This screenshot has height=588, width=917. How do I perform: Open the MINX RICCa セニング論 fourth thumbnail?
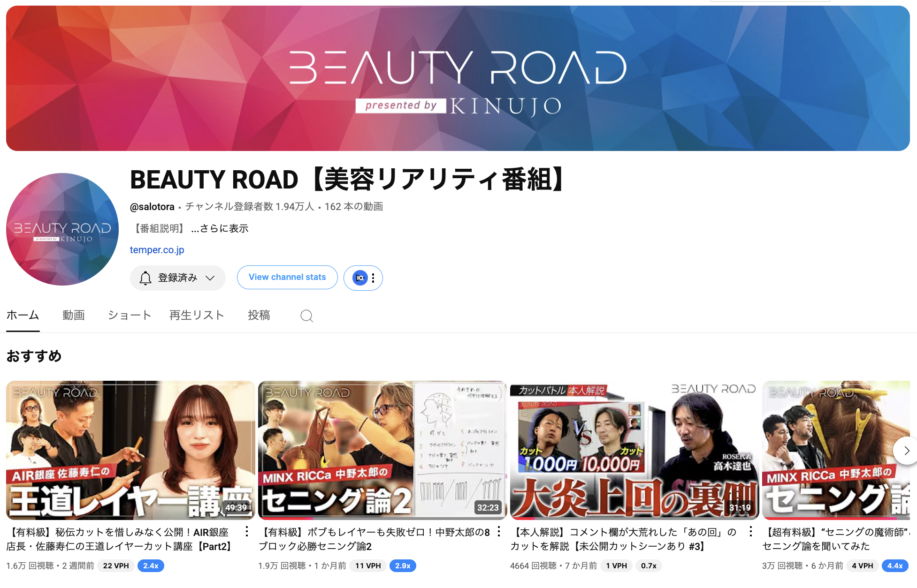836,450
